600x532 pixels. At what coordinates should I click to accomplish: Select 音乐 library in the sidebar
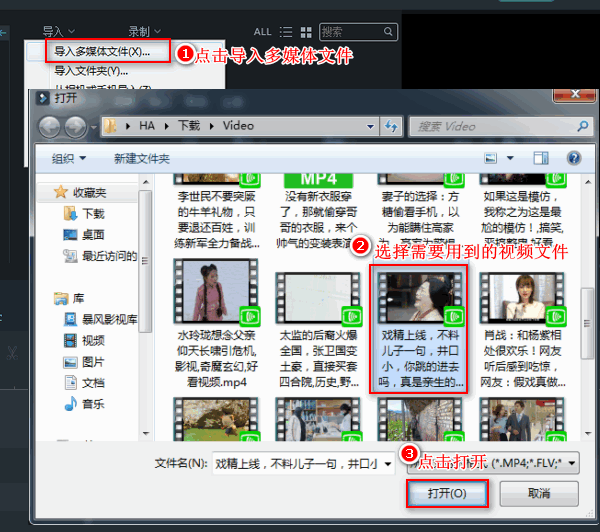pyautogui.click(x=93, y=404)
